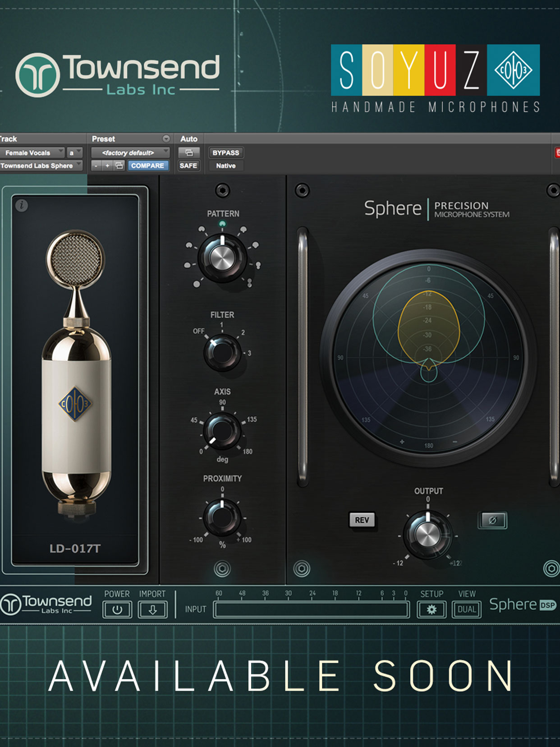Click the Axis knob
This screenshot has height=747, width=560.
click(222, 430)
